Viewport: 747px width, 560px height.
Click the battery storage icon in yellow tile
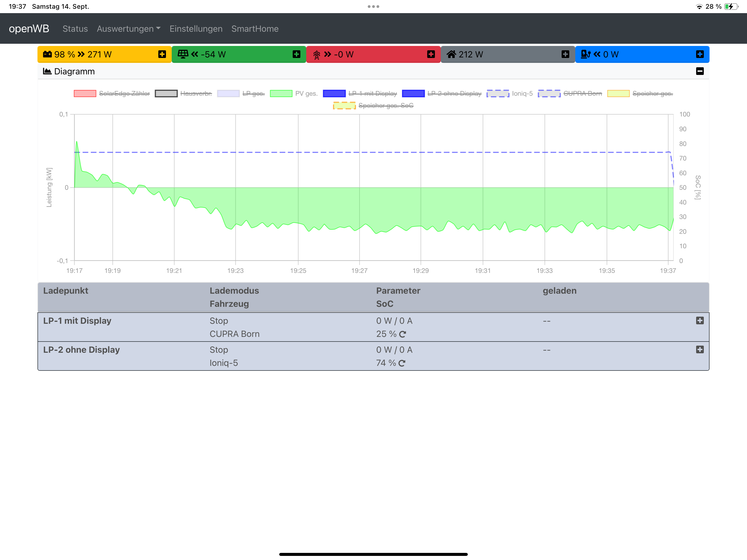[x=47, y=54]
